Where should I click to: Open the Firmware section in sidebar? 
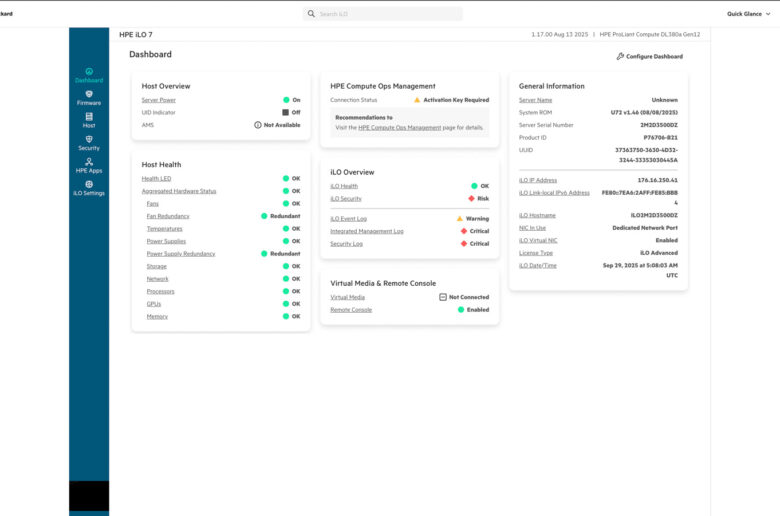[x=89, y=94]
